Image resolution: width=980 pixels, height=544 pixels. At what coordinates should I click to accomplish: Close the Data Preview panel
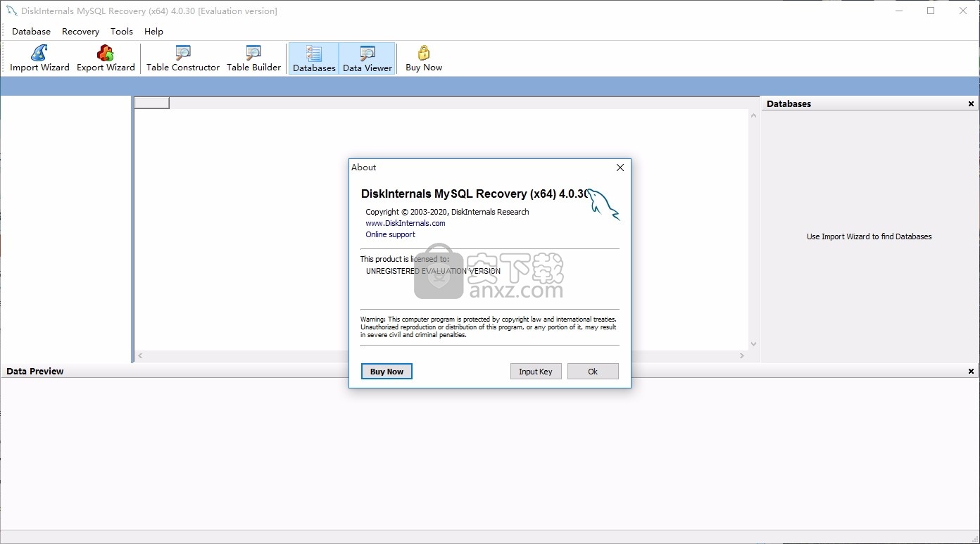click(x=972, y=371)
